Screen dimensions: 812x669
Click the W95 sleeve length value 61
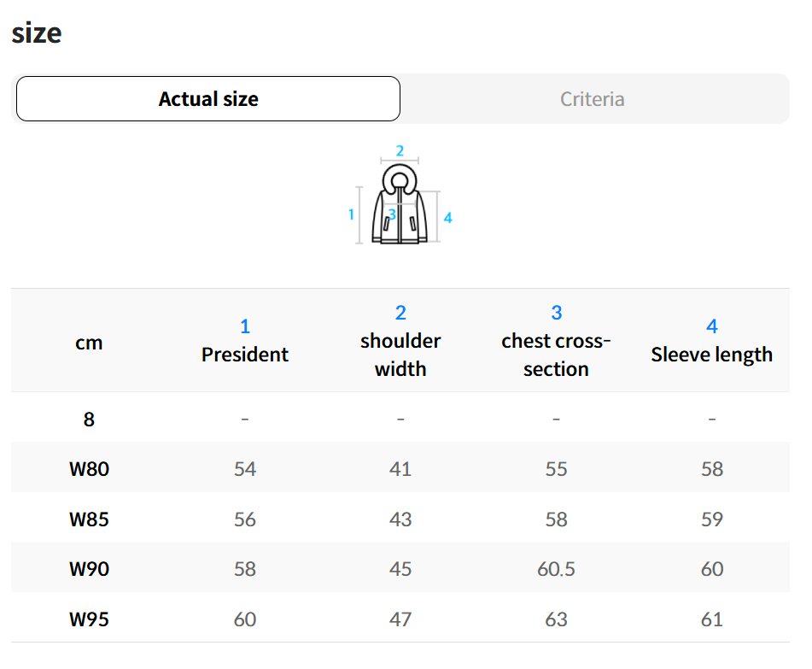pos(711,619)
